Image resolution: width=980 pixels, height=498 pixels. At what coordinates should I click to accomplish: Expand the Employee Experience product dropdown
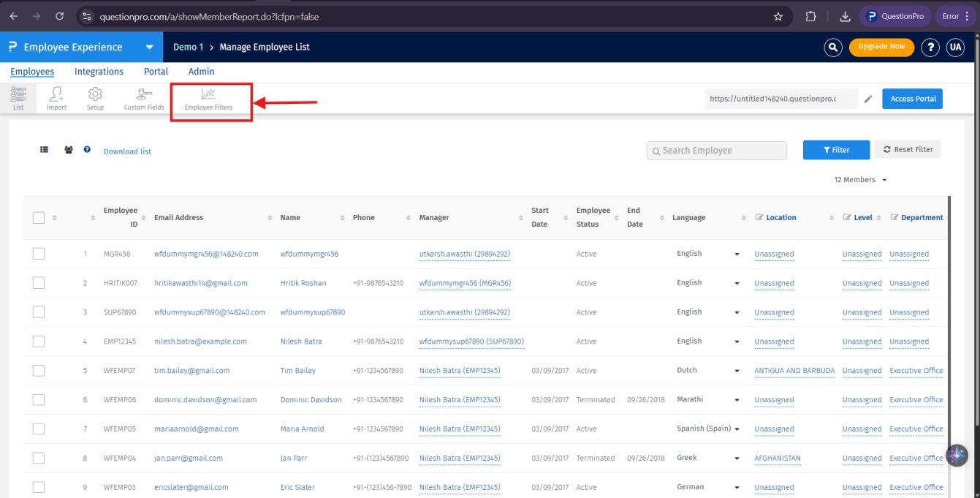[149, 47]
